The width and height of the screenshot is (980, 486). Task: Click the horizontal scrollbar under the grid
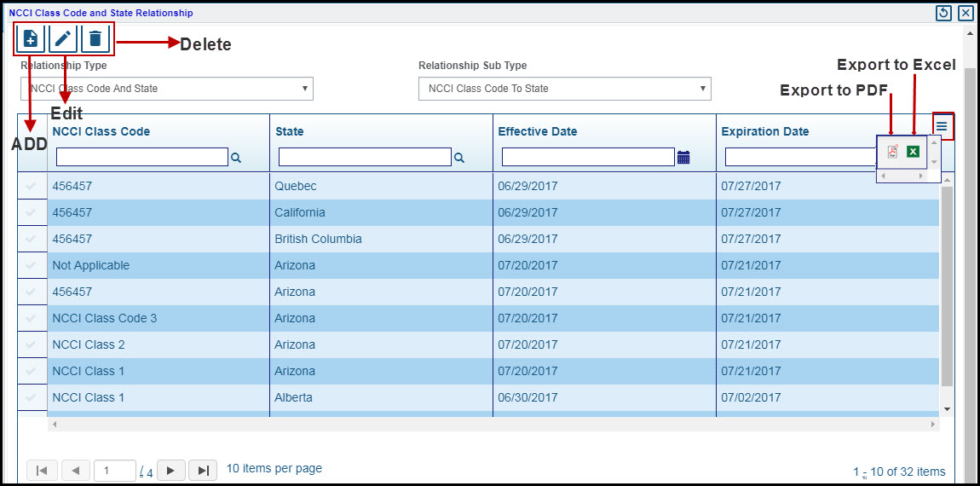[x=494, y=423]
